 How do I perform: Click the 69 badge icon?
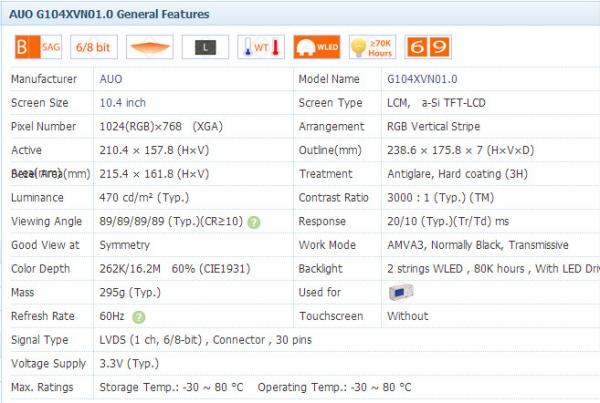pos(428,47)
